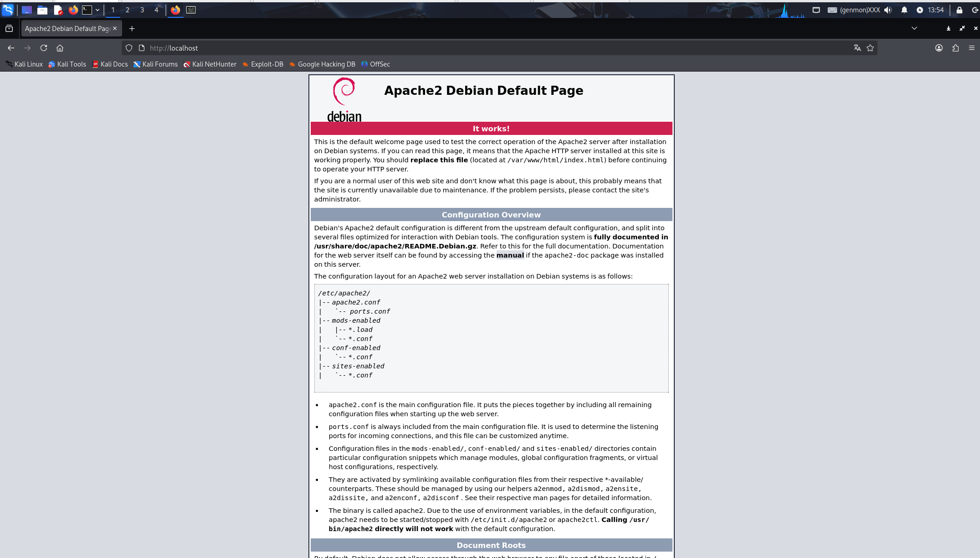Screen dimensions: 980x558
Task: Lock the screen using the padlock icon
Action: click(x=959, y=10)
